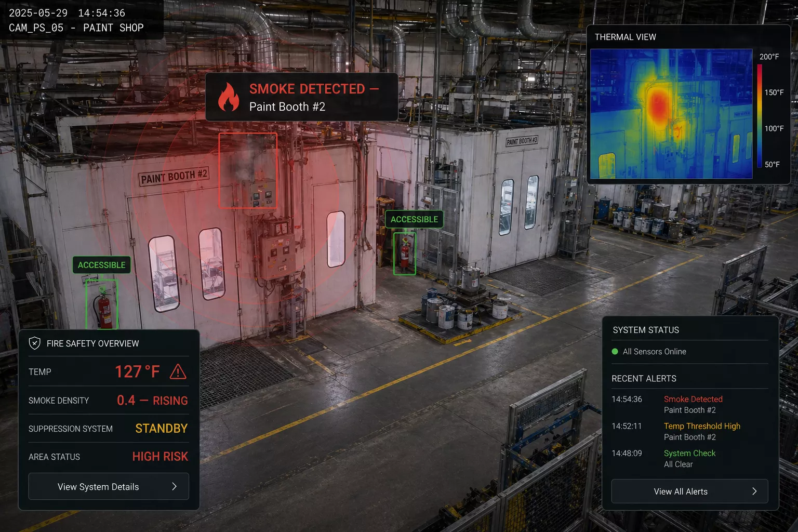Click the ACCESSIBLE tag by paint cans
The width and height of the screenshot is (798, 532).
[x=414, y=219]
